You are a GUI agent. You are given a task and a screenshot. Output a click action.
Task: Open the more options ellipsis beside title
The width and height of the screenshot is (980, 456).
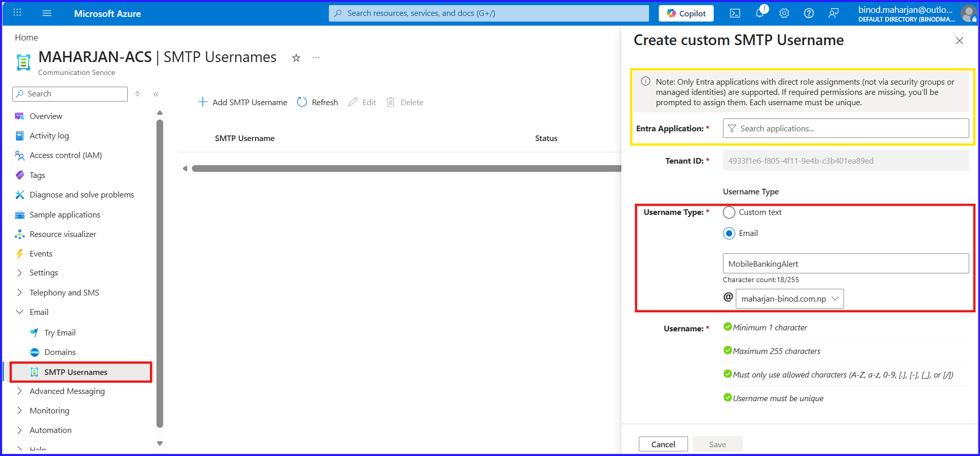click(x=316, y=57)
